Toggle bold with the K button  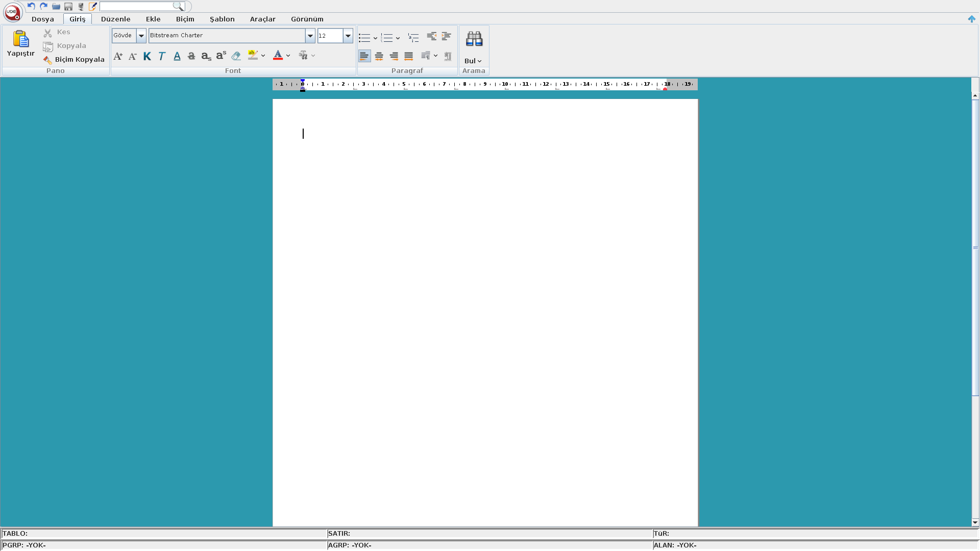pos(147,56)
